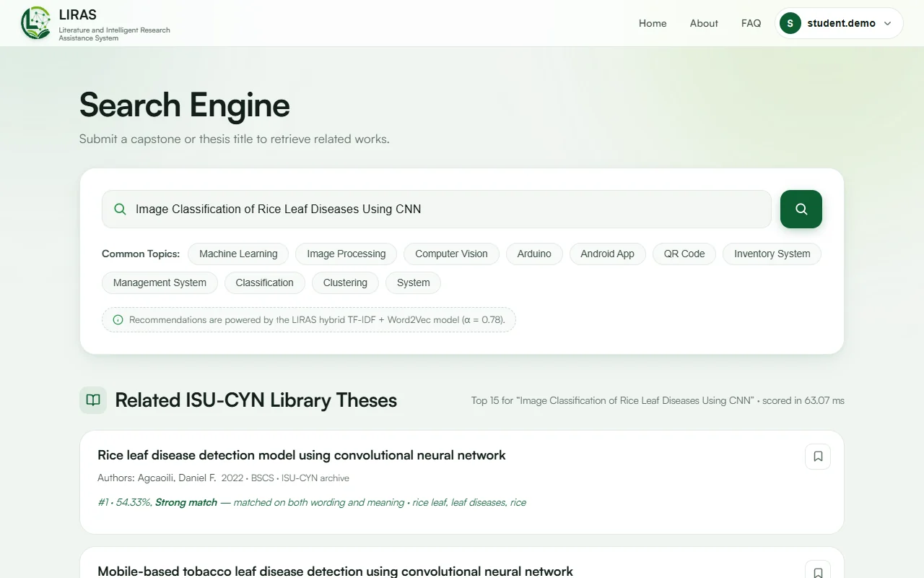Viewport: 924px width, 578px height.
Task: Click the magnifier icon inside search field
Action: click(120, 209)
